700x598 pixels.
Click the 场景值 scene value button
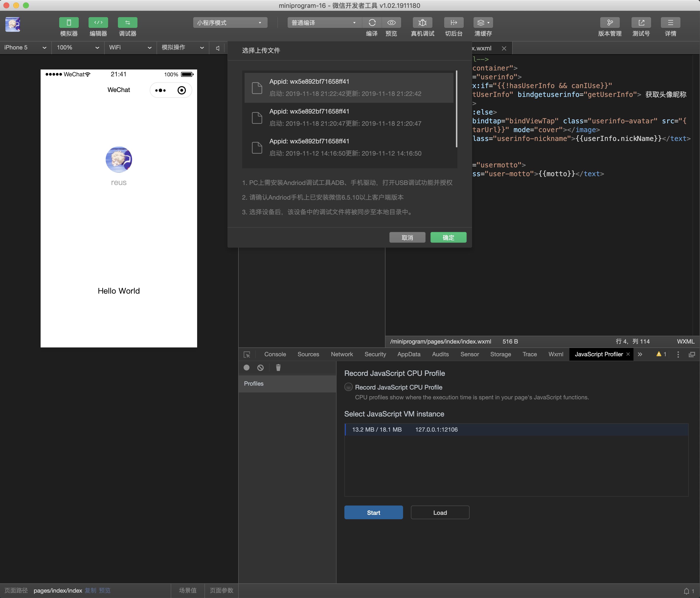click(188, 590)
